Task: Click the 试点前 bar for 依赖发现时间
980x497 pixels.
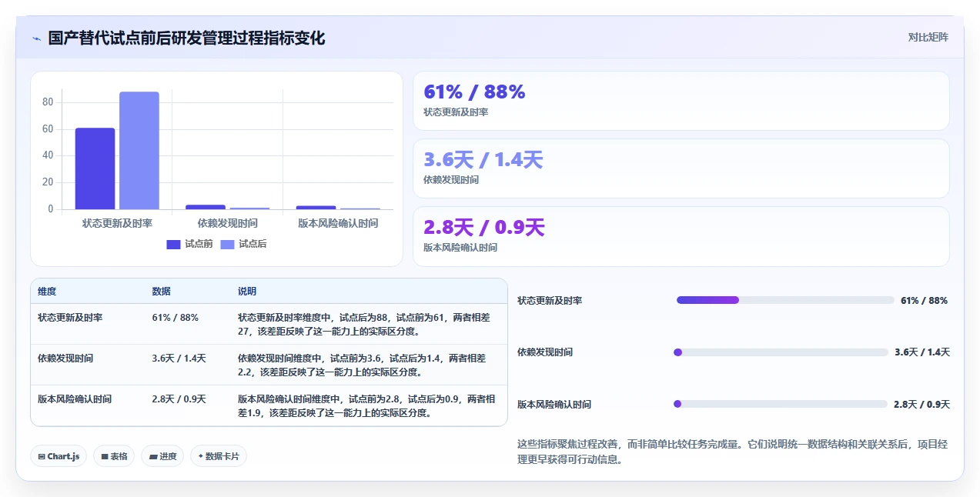Action: point(206,207)
